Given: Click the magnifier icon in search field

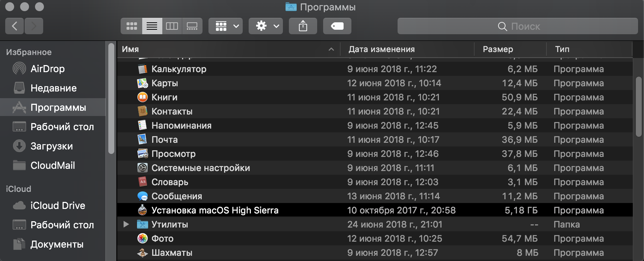Looking at the screenshot, I should pos(502,26).
